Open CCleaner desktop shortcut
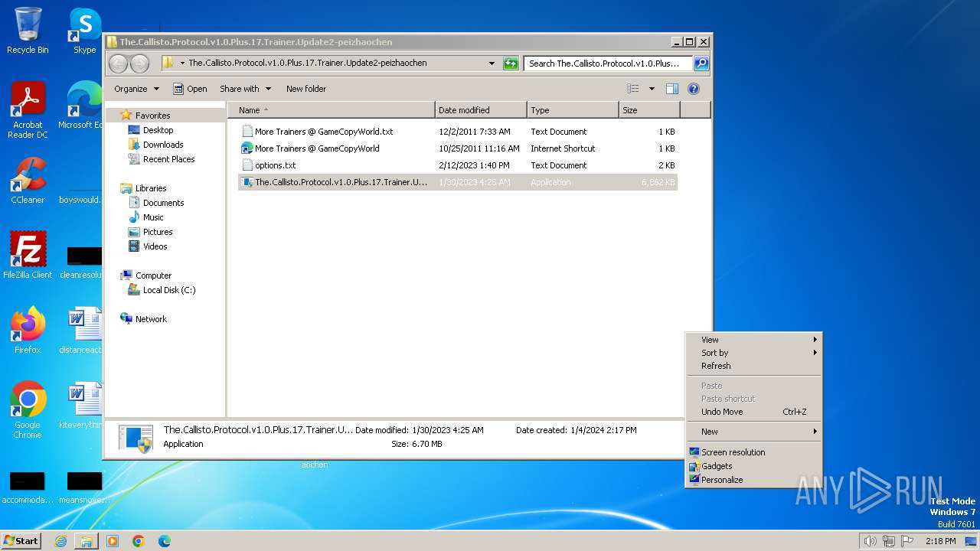Viewport: 980px width, 551px height. click(28, 181)
